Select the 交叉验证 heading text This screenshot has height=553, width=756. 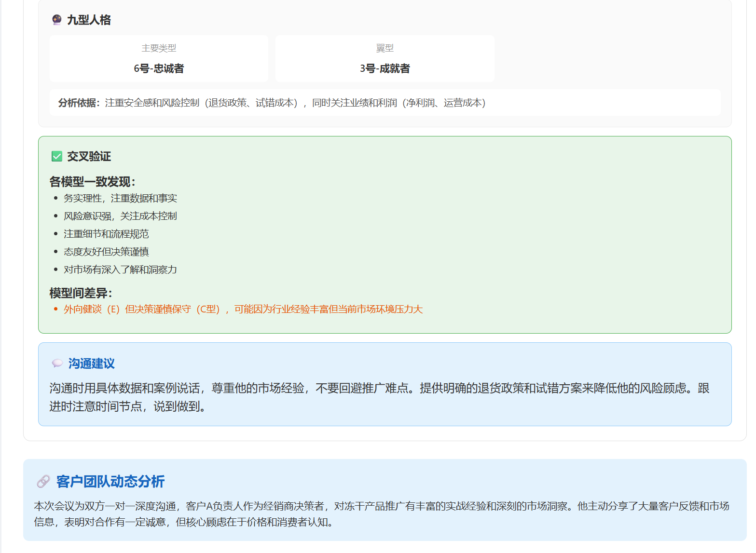[x=89, y=156]
